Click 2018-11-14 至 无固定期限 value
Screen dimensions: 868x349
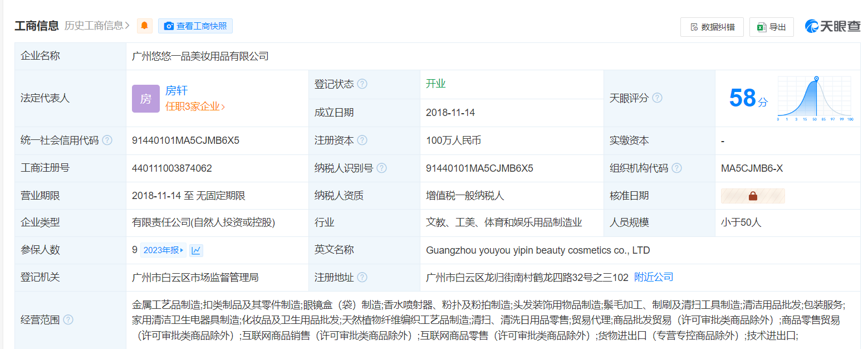pyautogui.click(x=189, y=195)
